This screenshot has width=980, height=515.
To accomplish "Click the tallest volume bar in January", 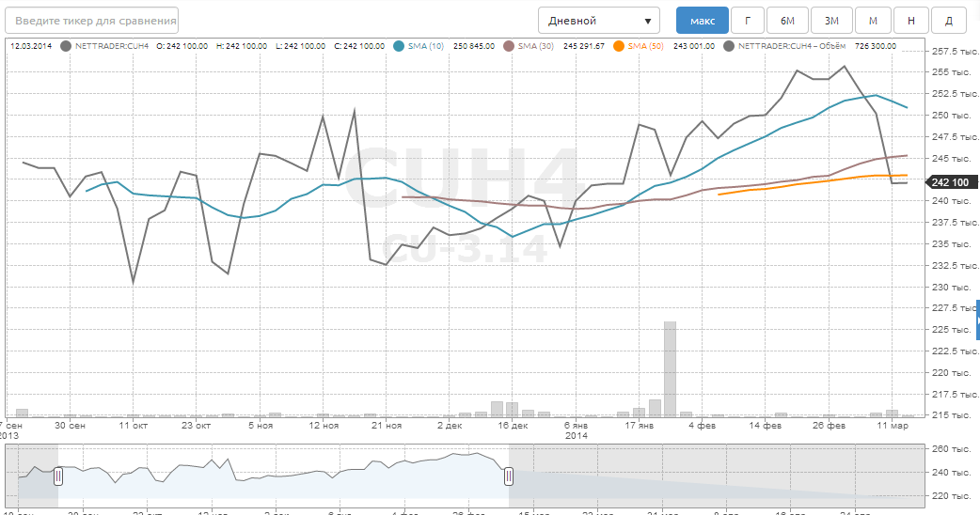I will click(x=670, y=368).
